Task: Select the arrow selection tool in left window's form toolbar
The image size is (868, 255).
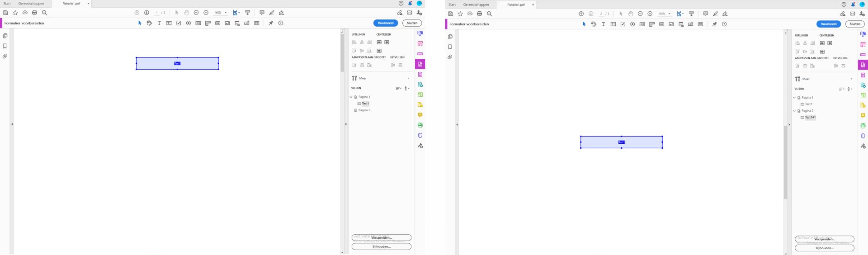Action: coord(140,23)
